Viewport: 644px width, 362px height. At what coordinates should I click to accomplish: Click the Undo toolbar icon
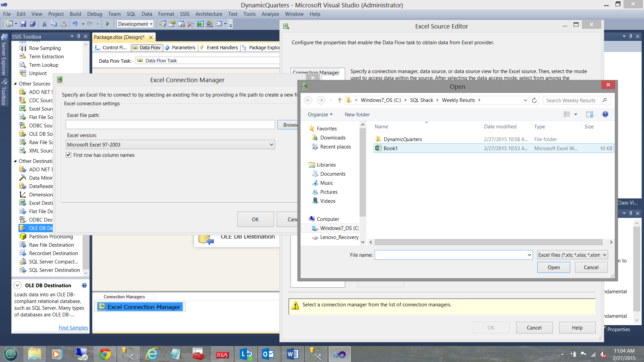pos(75,24)
